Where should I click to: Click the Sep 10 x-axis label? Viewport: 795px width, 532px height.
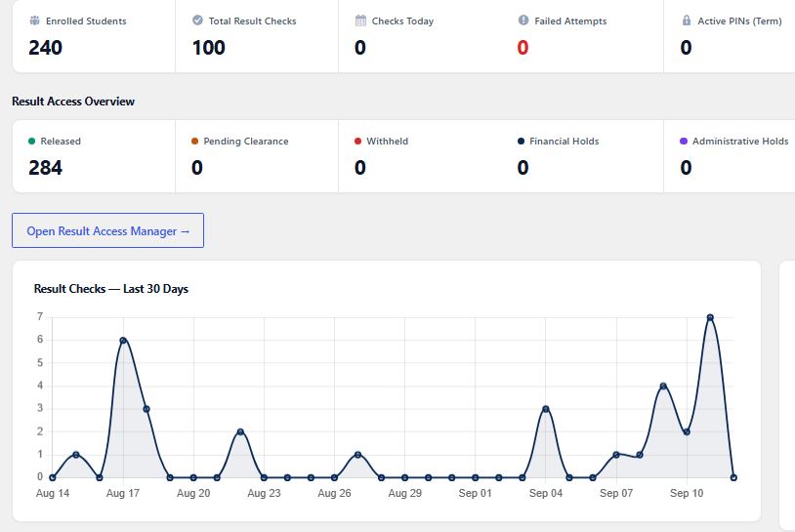click(x=687, y=493)
